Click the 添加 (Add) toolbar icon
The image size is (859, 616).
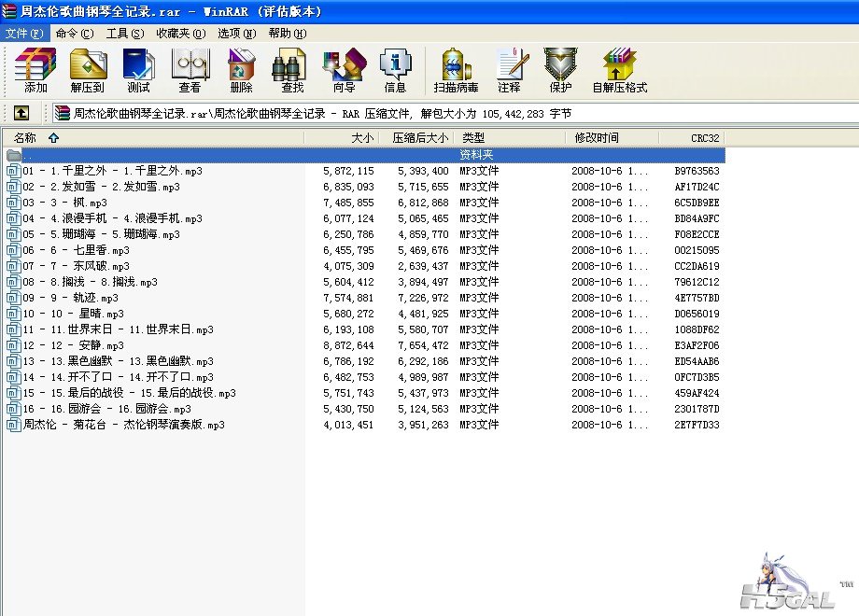tap(35, 71)
